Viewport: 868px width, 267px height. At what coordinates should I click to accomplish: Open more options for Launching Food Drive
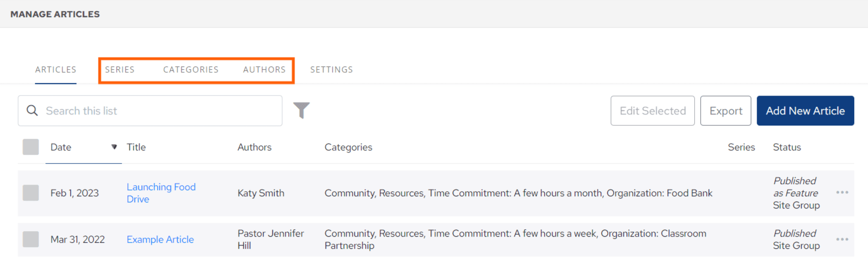click(842, 192)
